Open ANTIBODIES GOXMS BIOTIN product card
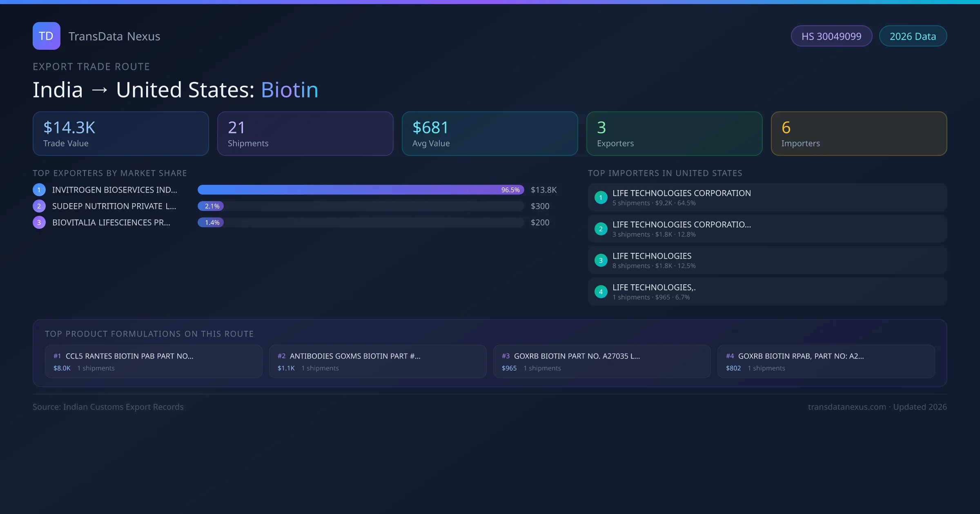 (378, 361)
